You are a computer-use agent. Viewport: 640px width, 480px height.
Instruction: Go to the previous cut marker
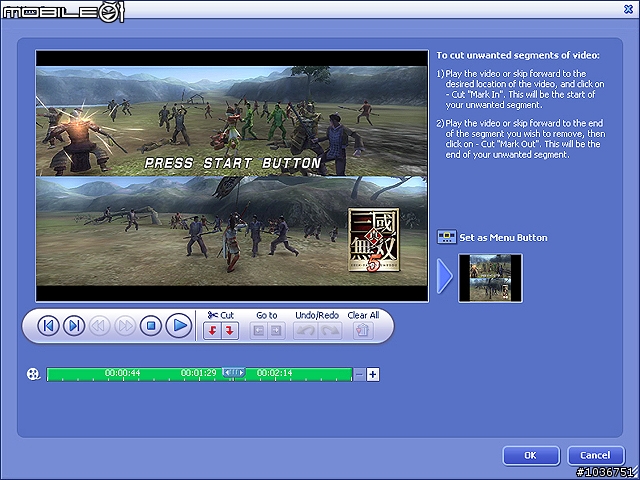click(x=259, y=331)
